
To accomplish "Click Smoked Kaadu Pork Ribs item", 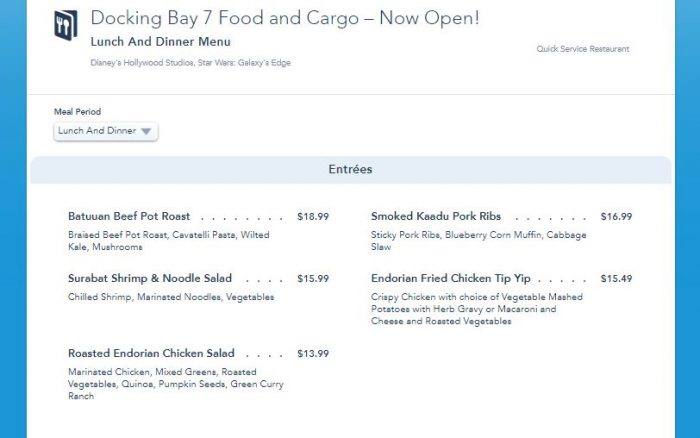I will (x=436, y=216).
